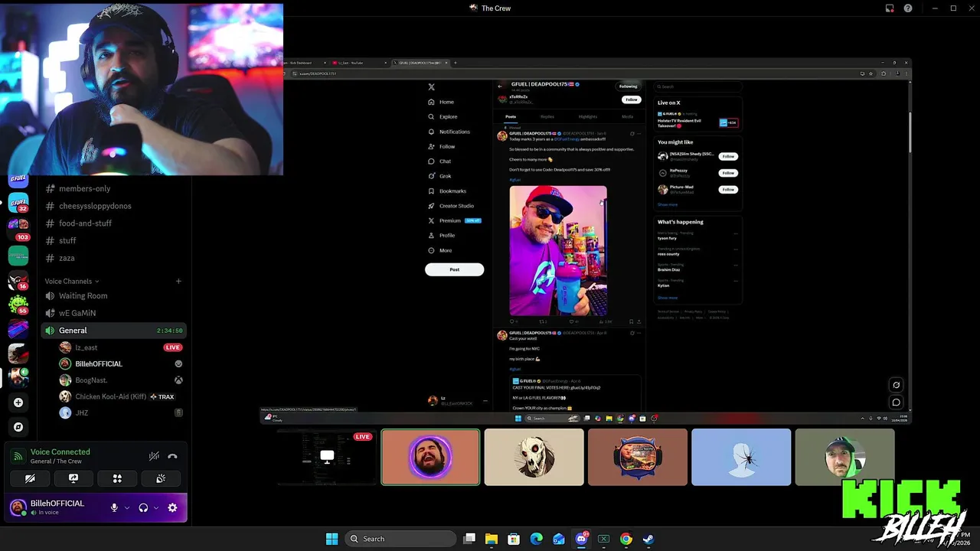Switch to Replies tab on X profile
Viewport: 980px width, 551px height.
pyautogui.click(x=547, y=116)
